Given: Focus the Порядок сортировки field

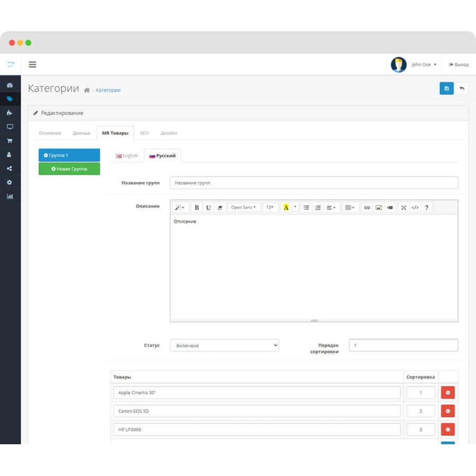Looking at the screenshot, I should pyautogui.click(x=404, y=345).
